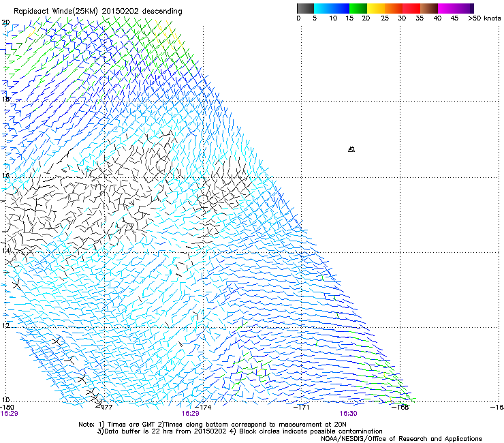Click the longitude label '-180'

(x=7, y=408)
